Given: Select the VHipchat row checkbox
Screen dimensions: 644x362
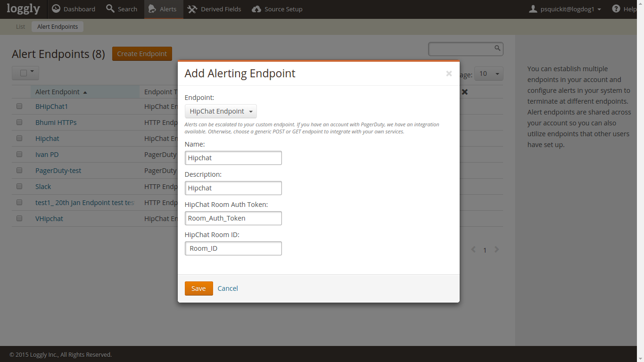Looking at the screenshot, I should (19, 219).
